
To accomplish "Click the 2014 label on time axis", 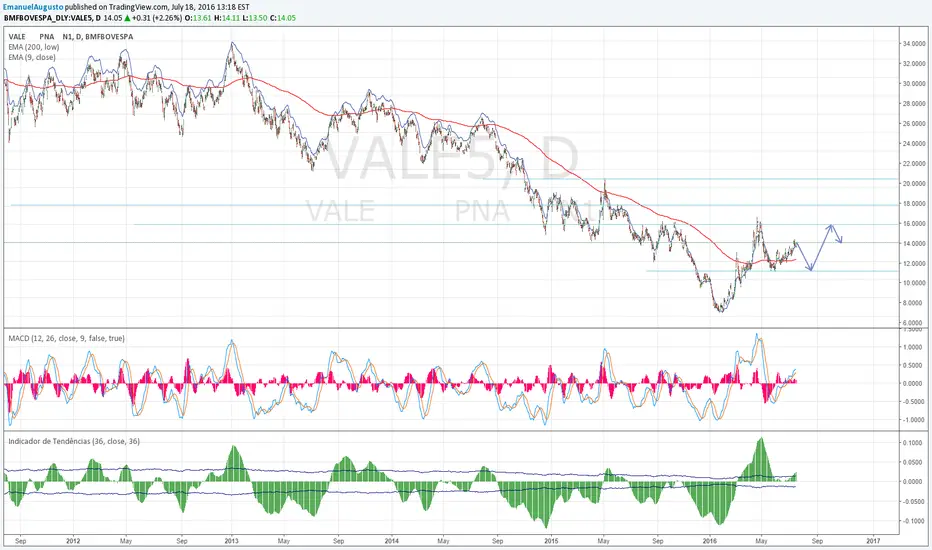I will point(392,541).
